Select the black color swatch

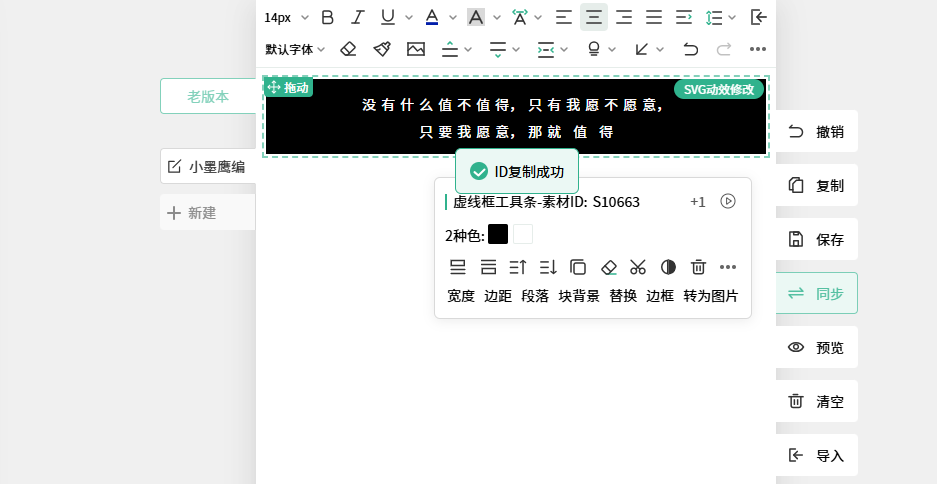click(x=498, y=234)
